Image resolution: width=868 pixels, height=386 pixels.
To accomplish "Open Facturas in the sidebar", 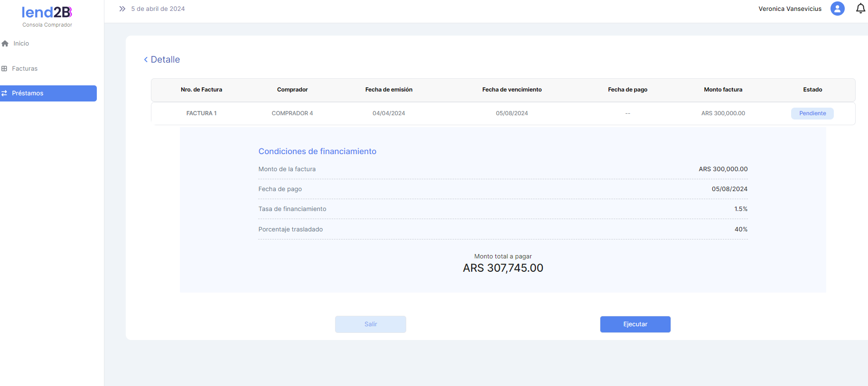I will (25, 69).
